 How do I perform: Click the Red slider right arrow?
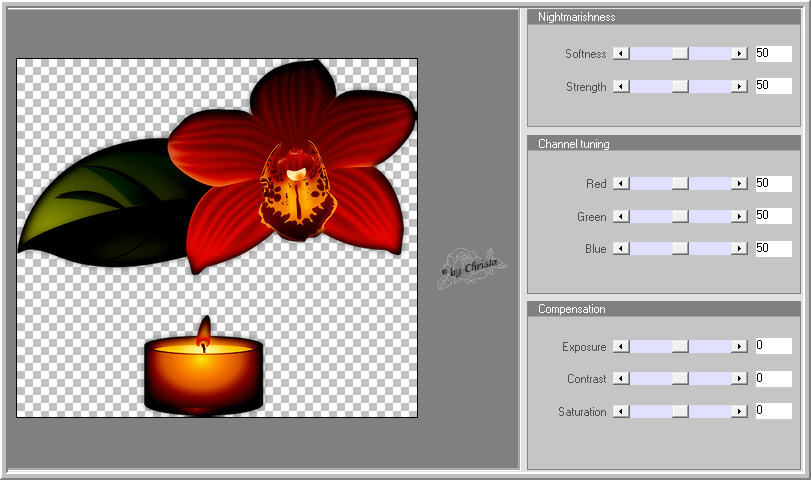click(740, 183)
